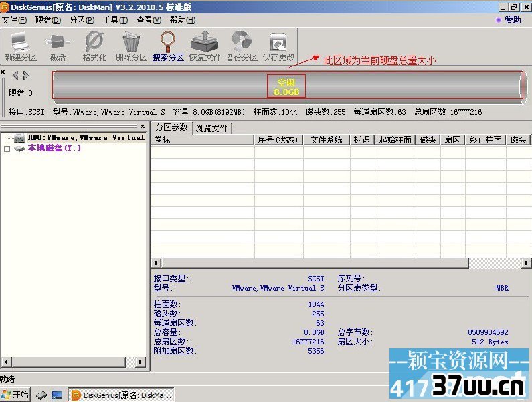The image size is (532, 402).
Task: Click the DiskGenius taskbar button
Action: pos(122,395)
